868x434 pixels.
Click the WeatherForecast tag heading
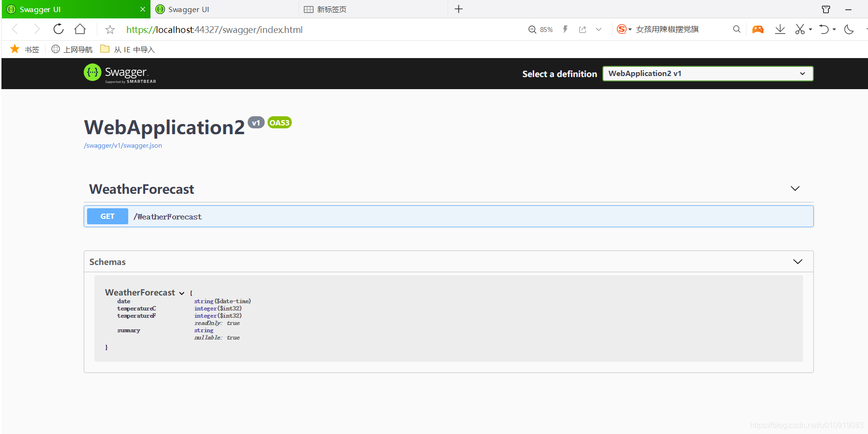pyautogui.click(x=142, y=189)
